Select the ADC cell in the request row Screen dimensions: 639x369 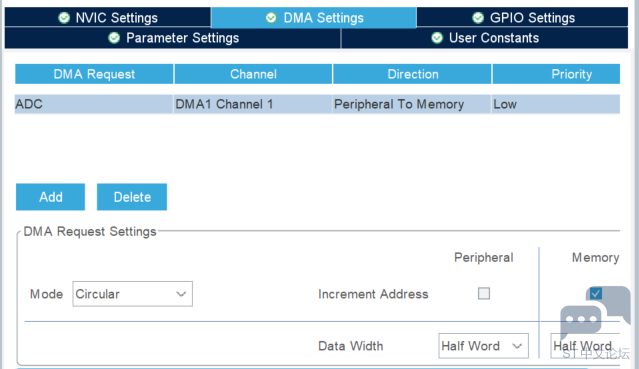click(x=94, y=104)
